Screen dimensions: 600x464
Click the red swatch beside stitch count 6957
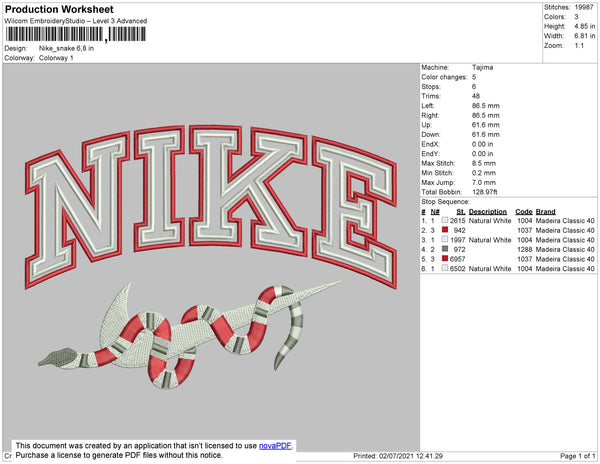[x=445, y=258]
